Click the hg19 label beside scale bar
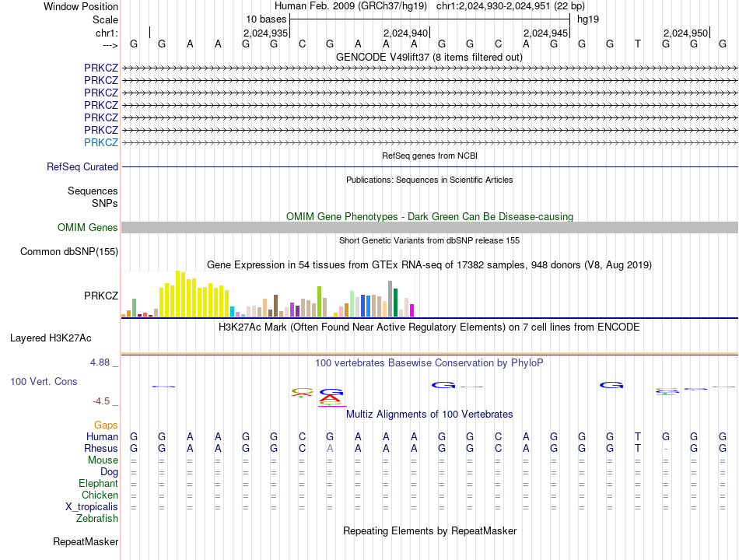This screenshot has width=739, height=560. (588, 19)
